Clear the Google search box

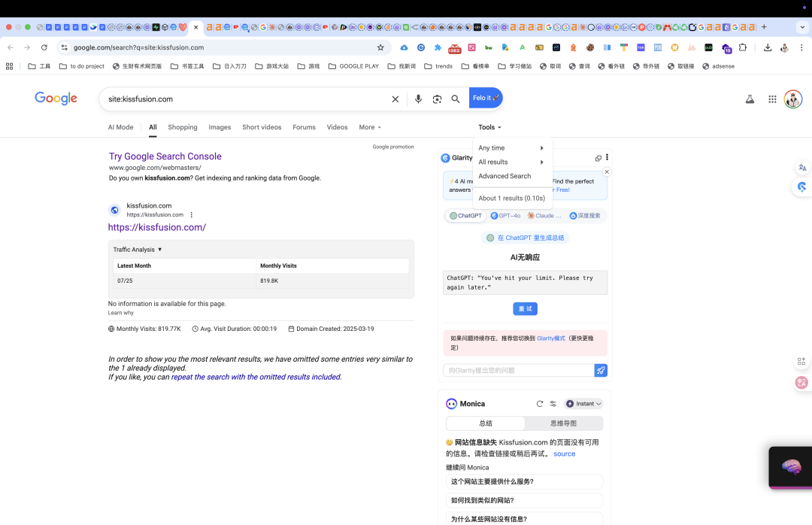click(395, 99)
